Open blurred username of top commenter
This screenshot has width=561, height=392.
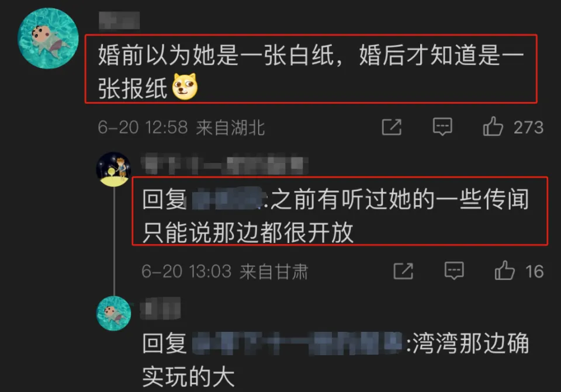(119, 20)
